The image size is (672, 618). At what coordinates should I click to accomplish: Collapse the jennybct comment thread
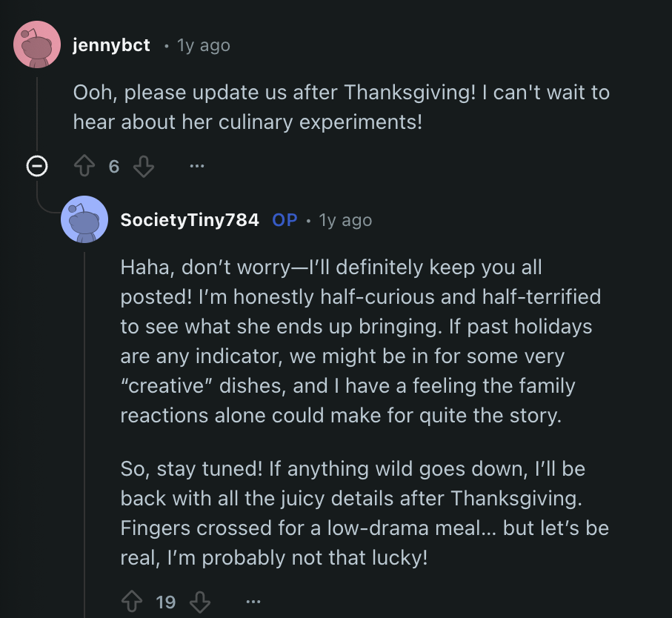click(x=37, y=167)
